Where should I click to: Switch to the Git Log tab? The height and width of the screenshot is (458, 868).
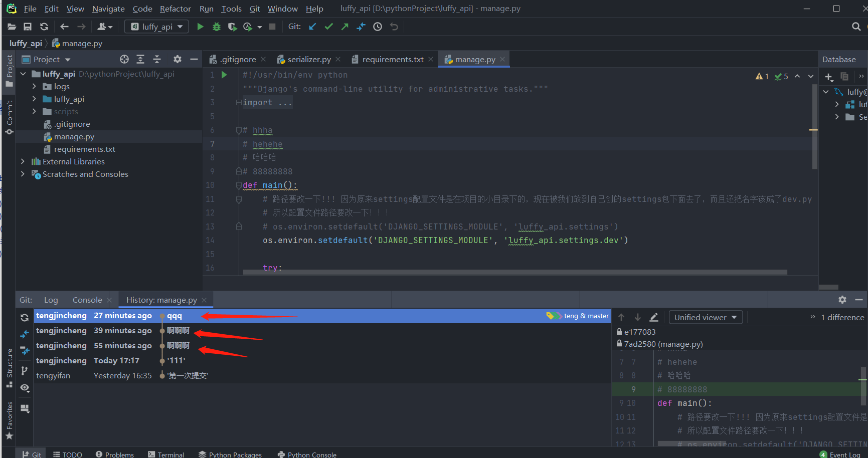coord(51,300)
